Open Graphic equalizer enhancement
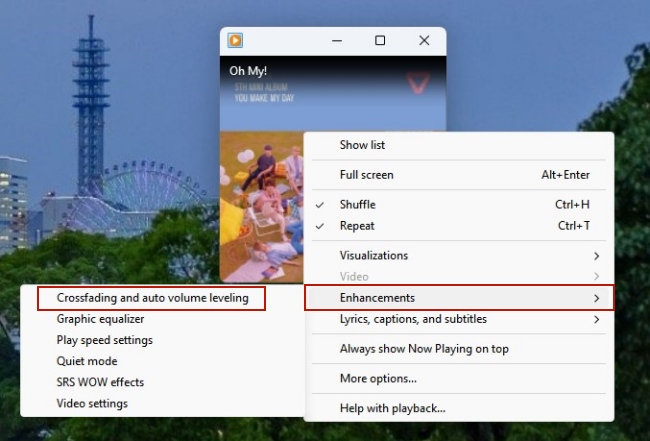650x441 pixels. click(162, 319)
